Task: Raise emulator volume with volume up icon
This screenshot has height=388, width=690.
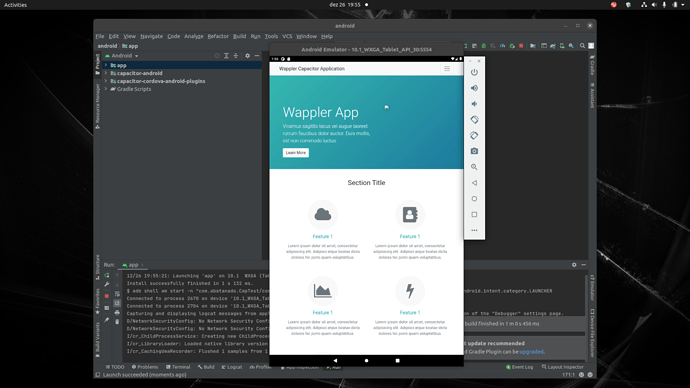Action: click(474, 88)
